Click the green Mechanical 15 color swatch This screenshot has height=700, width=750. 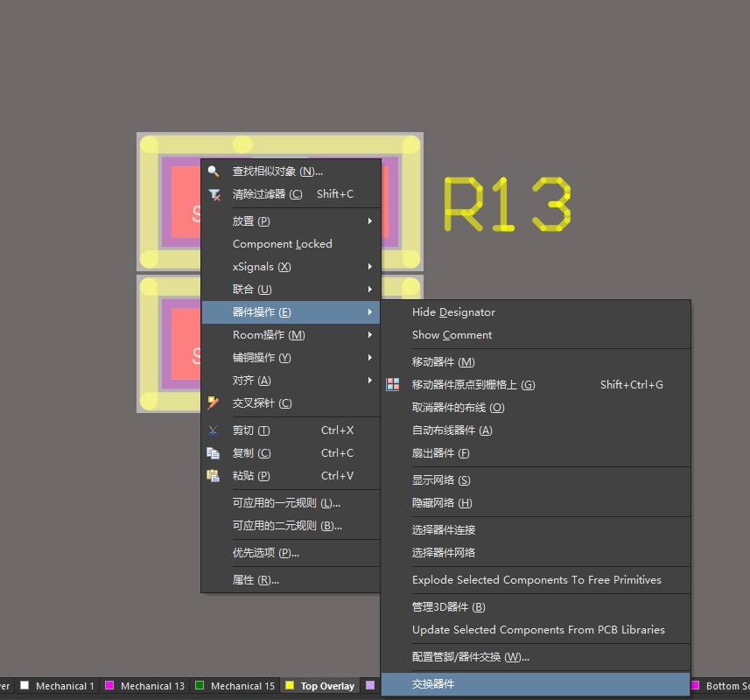point(200,686)
